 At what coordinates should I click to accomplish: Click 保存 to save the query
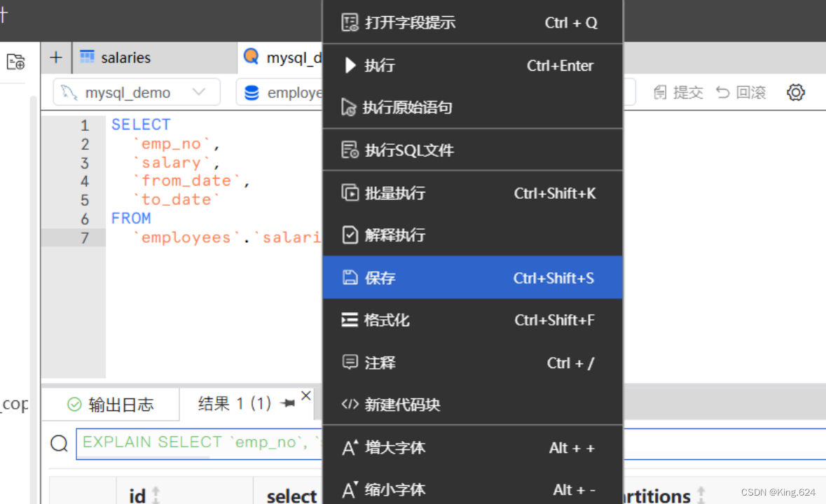472,277
